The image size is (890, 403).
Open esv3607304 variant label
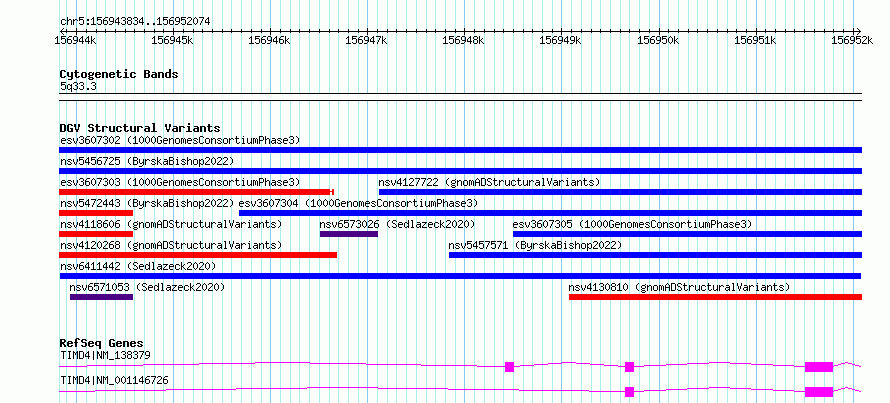(x=359, y=203)
